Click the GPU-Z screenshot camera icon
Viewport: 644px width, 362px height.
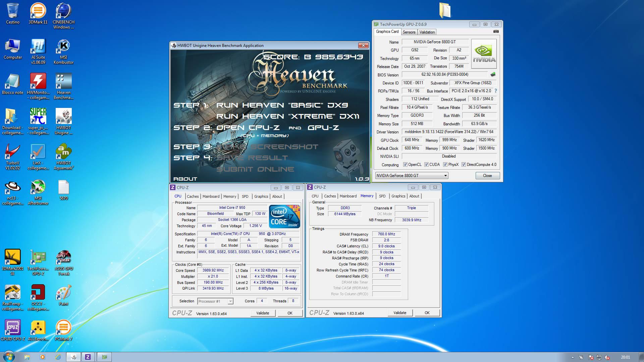pyautogui.click(x=496, y=32)
